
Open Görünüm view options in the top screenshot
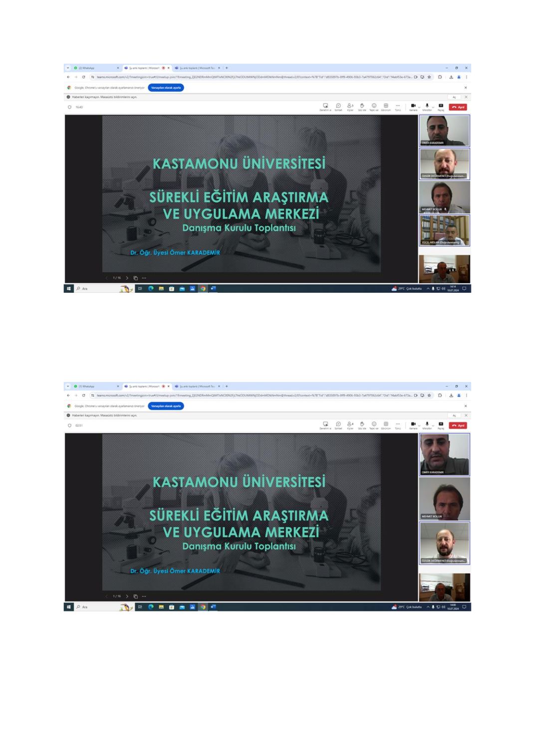386,107
